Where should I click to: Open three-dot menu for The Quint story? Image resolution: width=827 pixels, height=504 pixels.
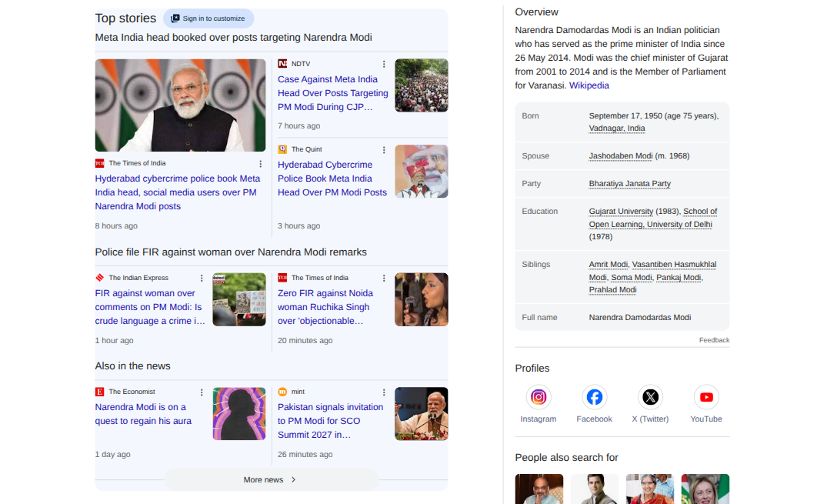[384, 150]
